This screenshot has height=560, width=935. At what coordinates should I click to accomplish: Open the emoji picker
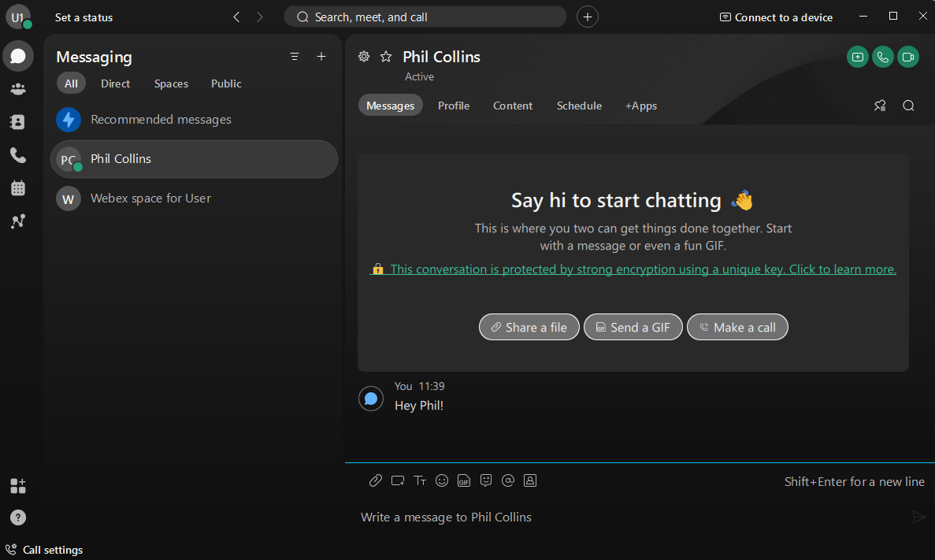coord(442,480)
